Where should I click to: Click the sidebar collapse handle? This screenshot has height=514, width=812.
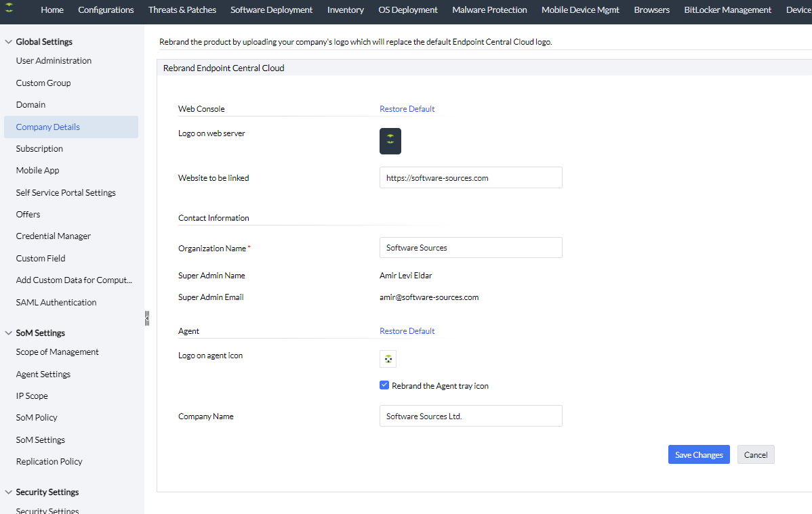pyautogui.click(x=146, y=318)
